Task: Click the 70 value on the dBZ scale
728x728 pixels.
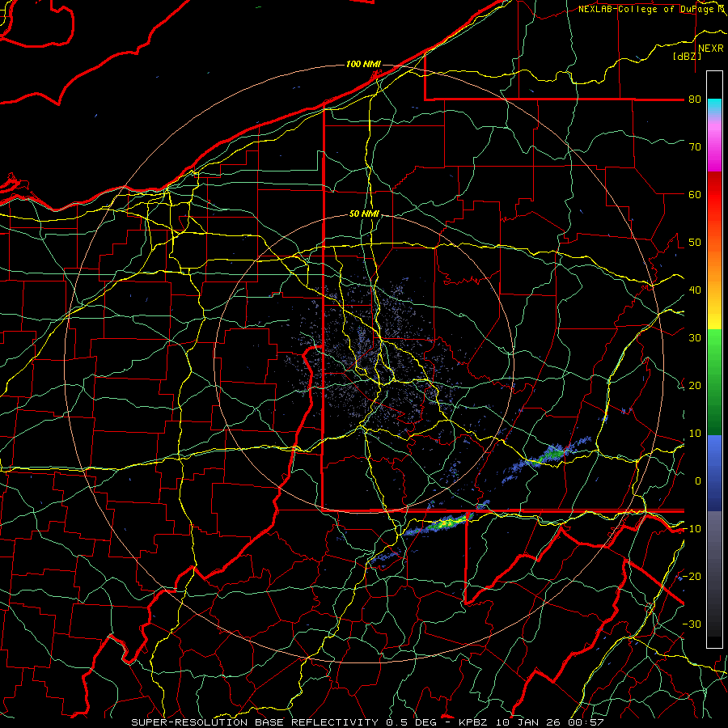Action: pos(695,146)
